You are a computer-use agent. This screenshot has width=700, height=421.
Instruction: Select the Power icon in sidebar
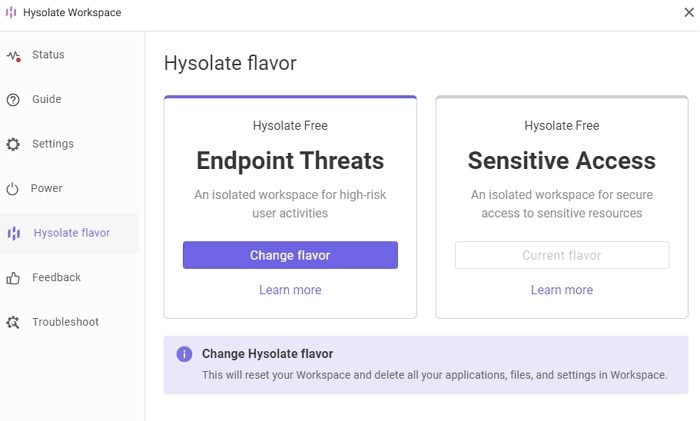(x=12, y=189)
